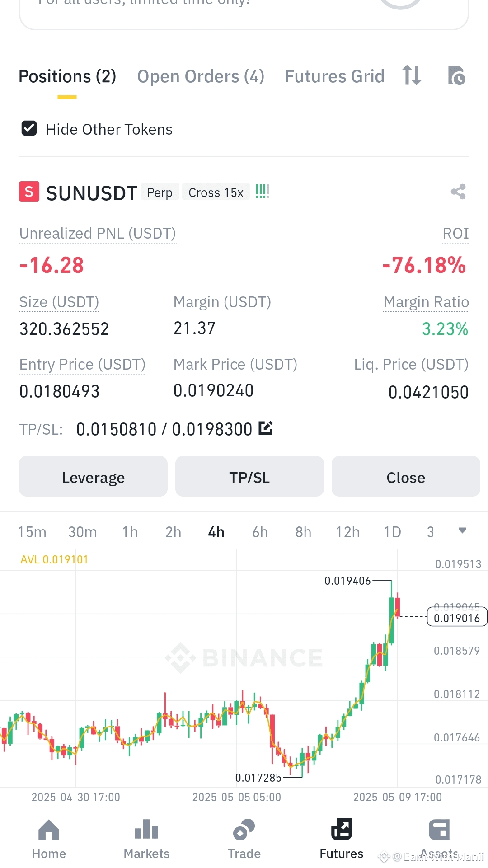The width and height of the screenshot is (488, 868).
Task: Expand more chart interval options arrow
Action: pos(462,530)
